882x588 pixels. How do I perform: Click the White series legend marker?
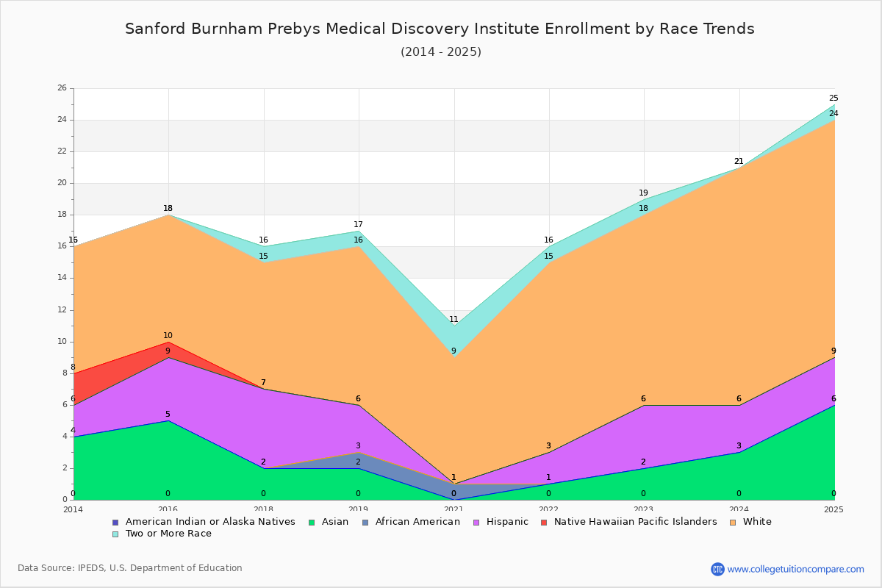pyautogui.click(x=731, y=522)
